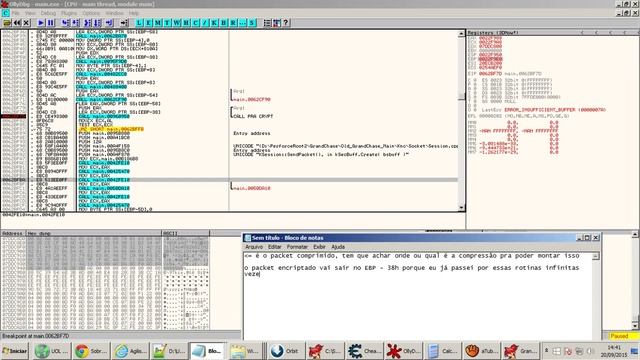The width and height of the screenshot is (640, 360).
Task: Open the OllyDbg File menu
Action: click(x=16, y=13)
